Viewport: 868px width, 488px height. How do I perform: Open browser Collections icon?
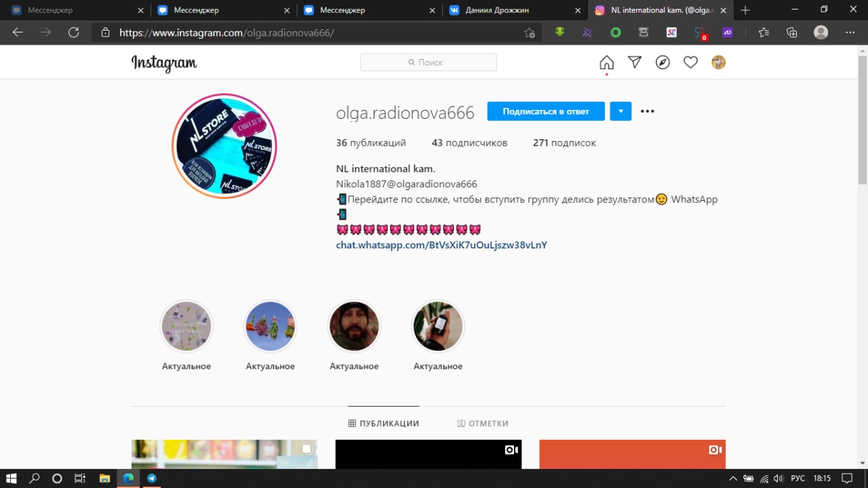pos(791,33)
